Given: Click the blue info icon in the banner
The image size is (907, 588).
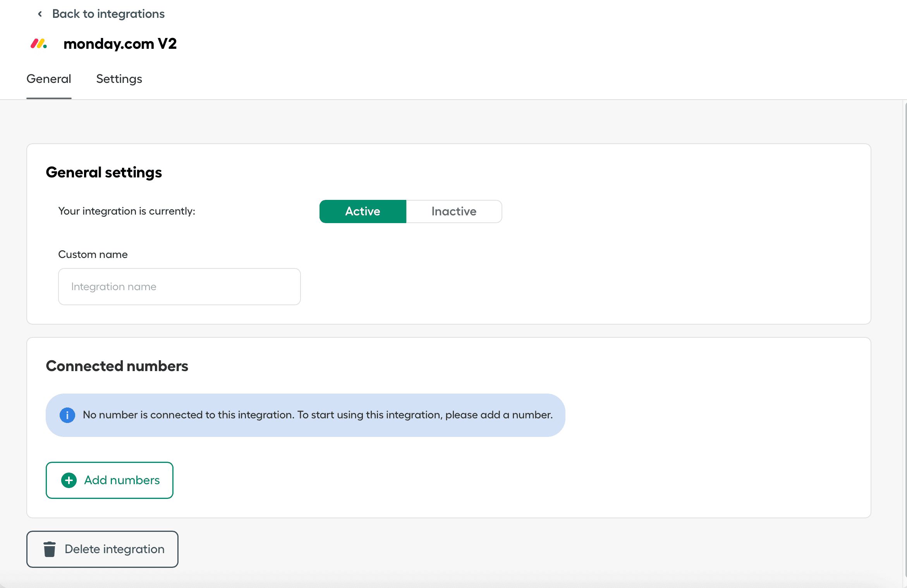Looking at the screenshot, I should [x=67, y=415].
